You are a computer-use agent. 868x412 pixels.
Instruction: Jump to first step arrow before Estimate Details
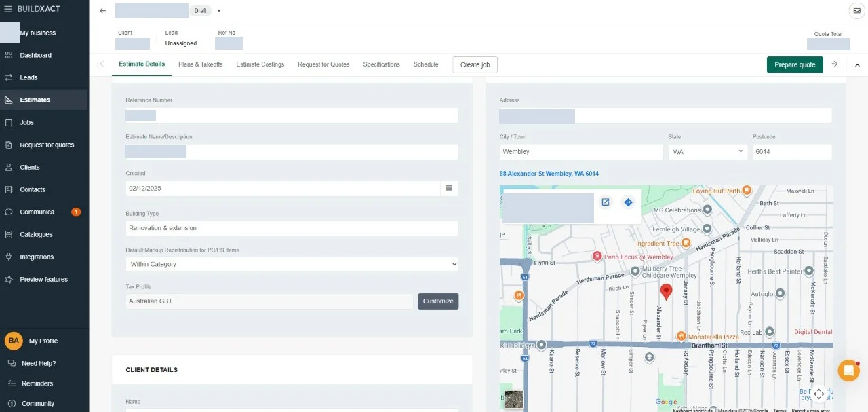point(101,64)
